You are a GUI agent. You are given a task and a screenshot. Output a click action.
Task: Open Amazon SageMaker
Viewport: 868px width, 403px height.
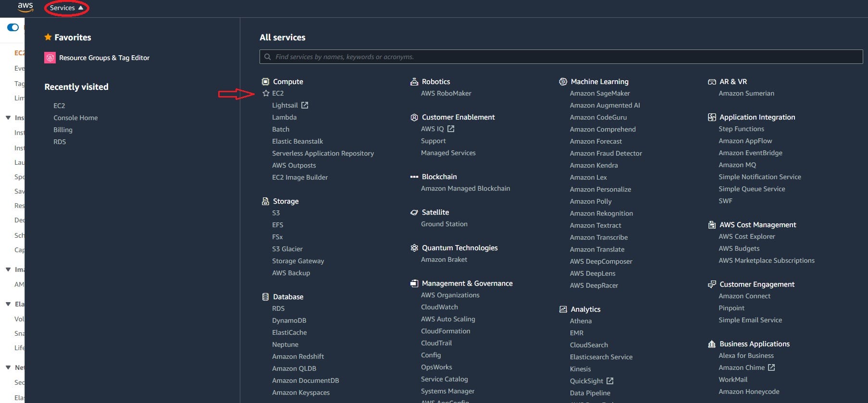tap(600, 93)
